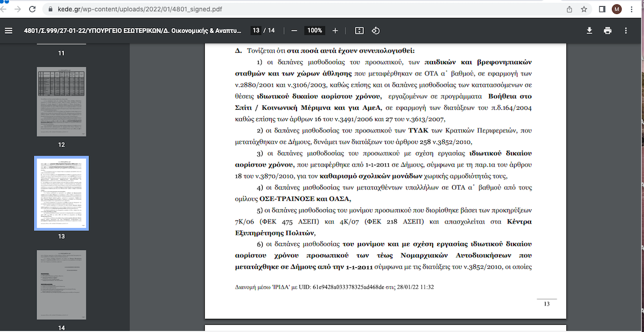Go forward in browser history
The image size is (644, 332).
(17, 9)
